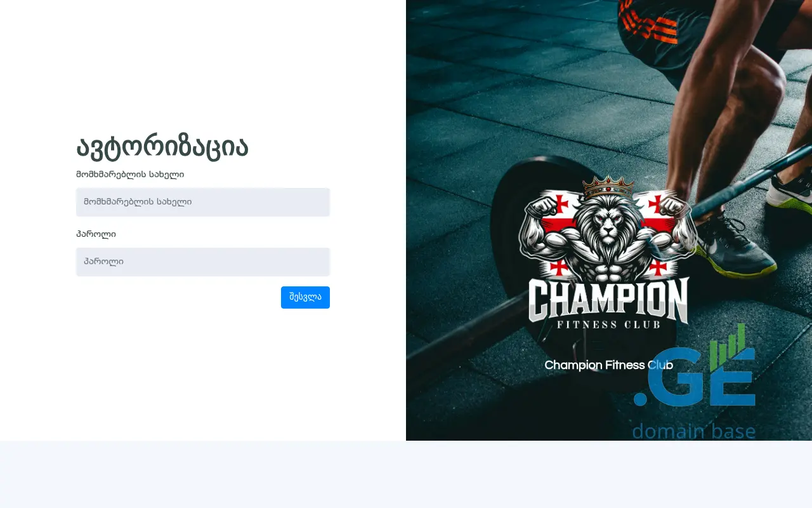Focus the პაროლი password input field
This screenshot has width=812, height=508.
203,262
